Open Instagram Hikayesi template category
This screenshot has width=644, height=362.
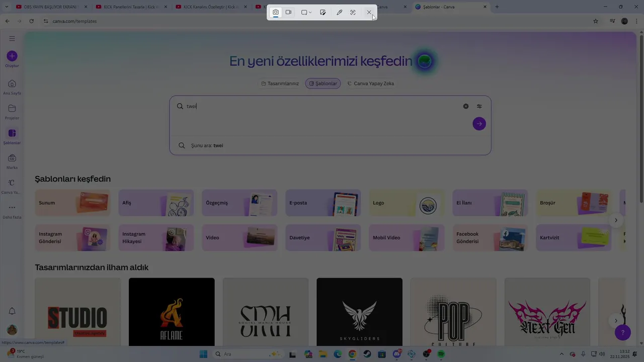(x=156, y=237)
